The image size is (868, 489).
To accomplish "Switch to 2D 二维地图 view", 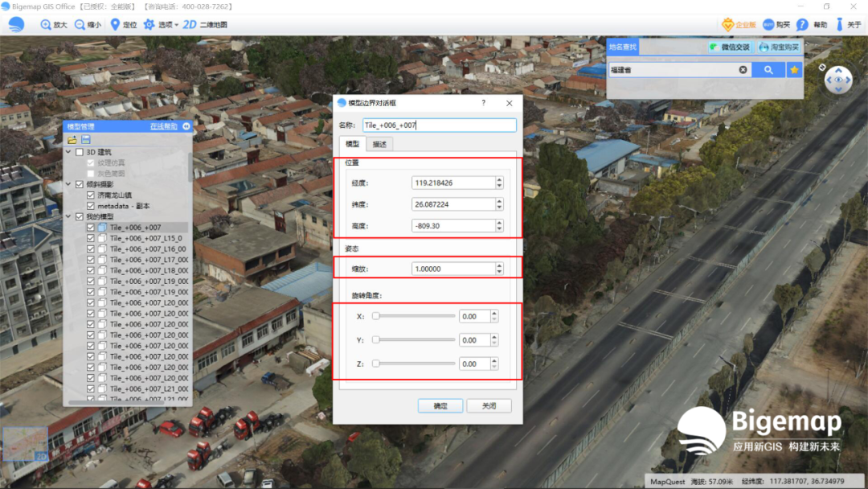I will 206,25.
